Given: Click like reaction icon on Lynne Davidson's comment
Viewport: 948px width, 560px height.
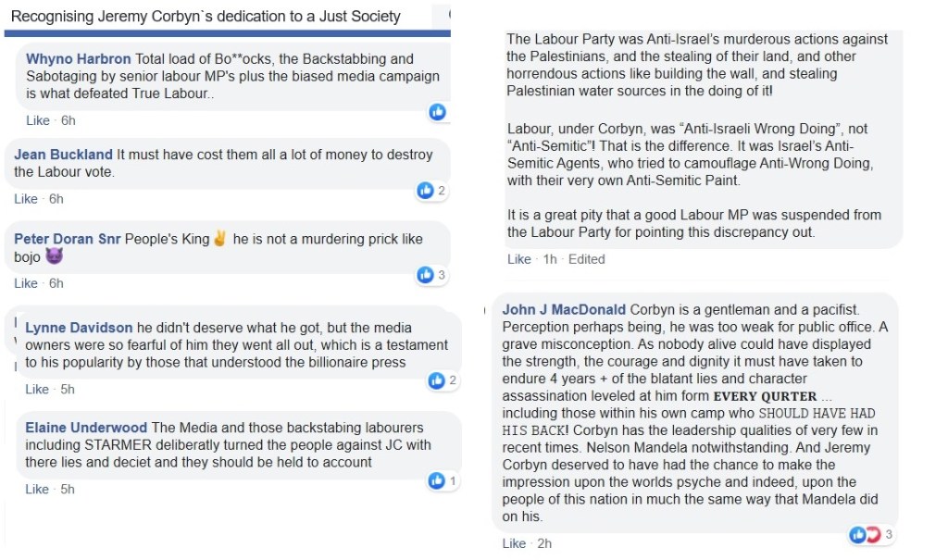Looking at the screenshot, I should pyautogui.click(x=437, y=380).
